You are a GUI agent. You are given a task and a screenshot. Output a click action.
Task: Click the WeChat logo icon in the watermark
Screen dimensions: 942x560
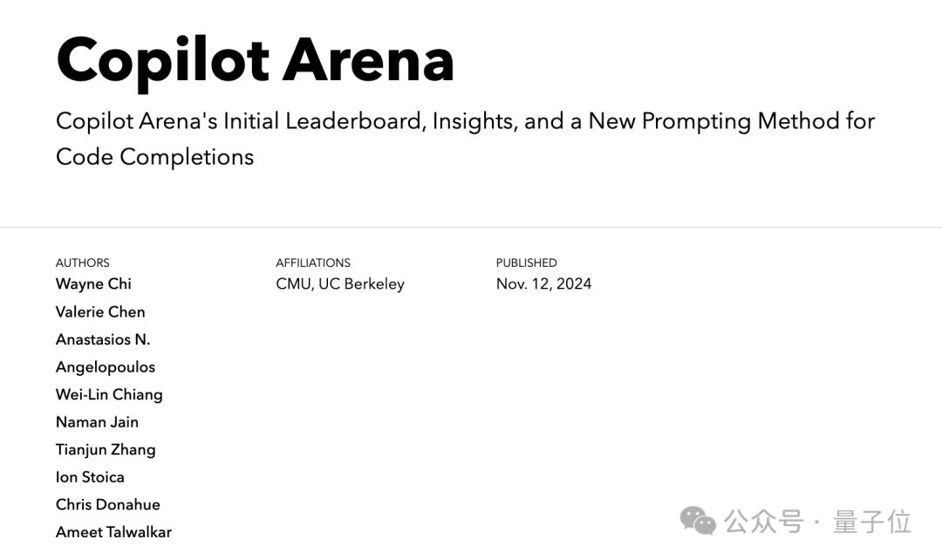(698, 522)
